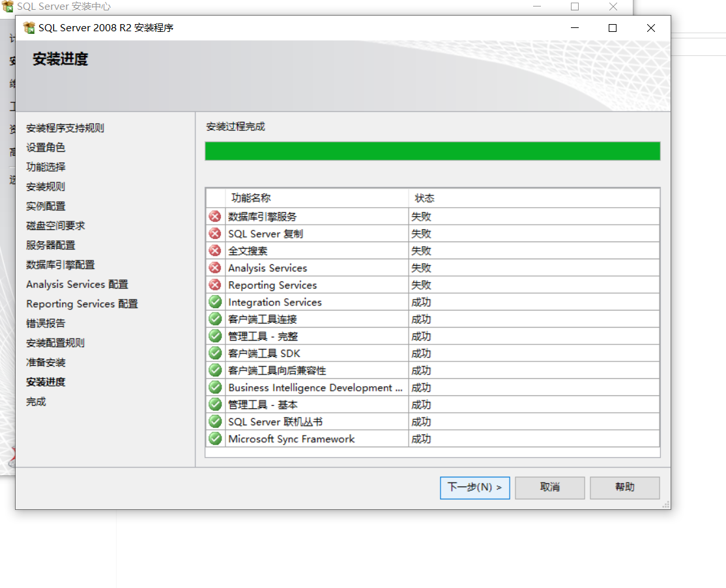Select 数据库引擎配置 in the step list
726x588 pixels.
tap(60, 264)
